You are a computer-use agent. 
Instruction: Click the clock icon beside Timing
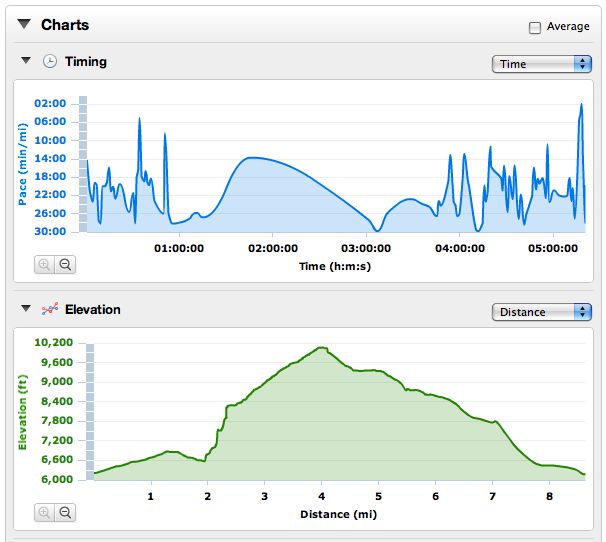(50, 61)
